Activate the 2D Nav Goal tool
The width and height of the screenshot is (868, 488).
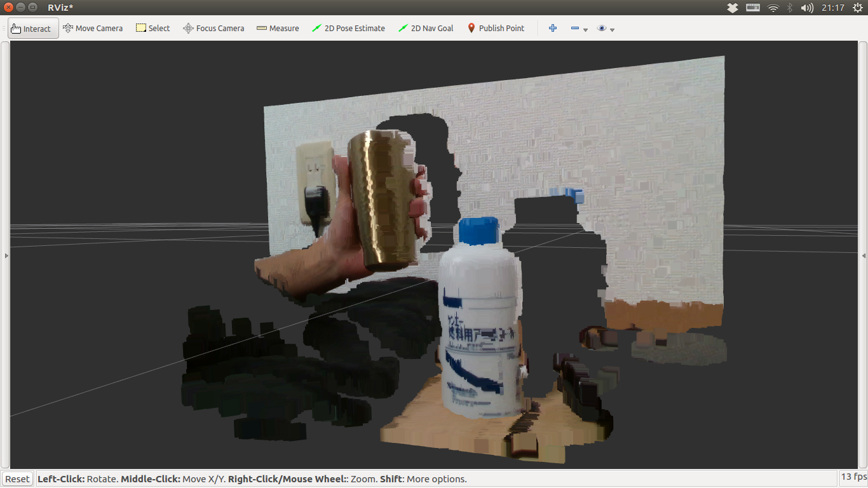tap(425, 28)
